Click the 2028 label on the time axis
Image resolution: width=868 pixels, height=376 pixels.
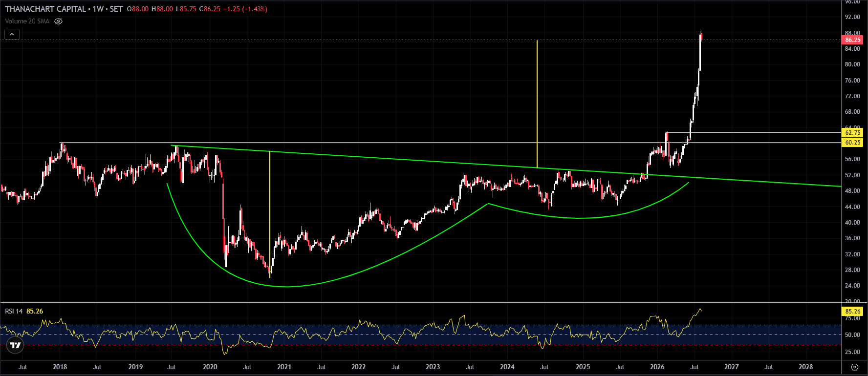pyautogui.click(x=805, y=367)
